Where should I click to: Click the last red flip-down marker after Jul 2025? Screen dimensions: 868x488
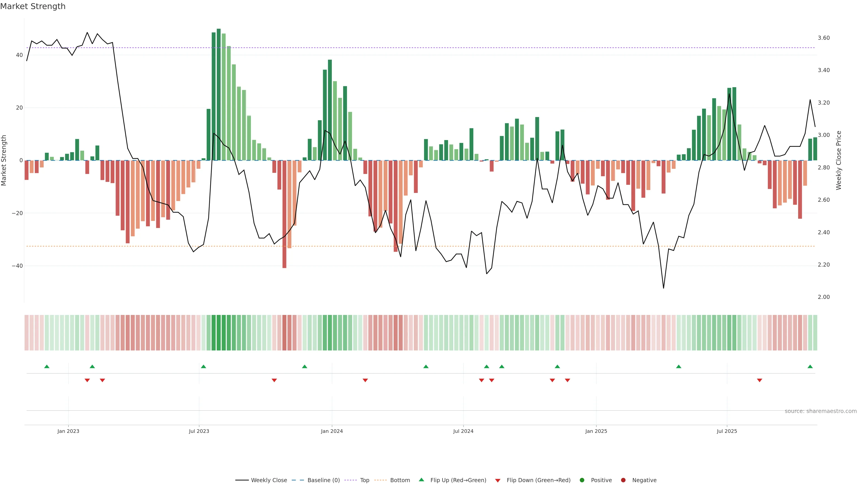pos(759,380)
